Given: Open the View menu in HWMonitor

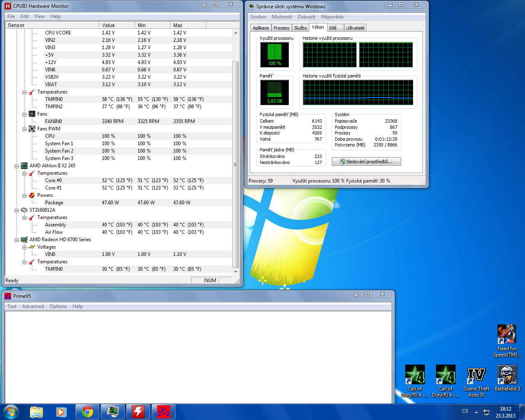Looking at the screenshot, I should point(39,16).
